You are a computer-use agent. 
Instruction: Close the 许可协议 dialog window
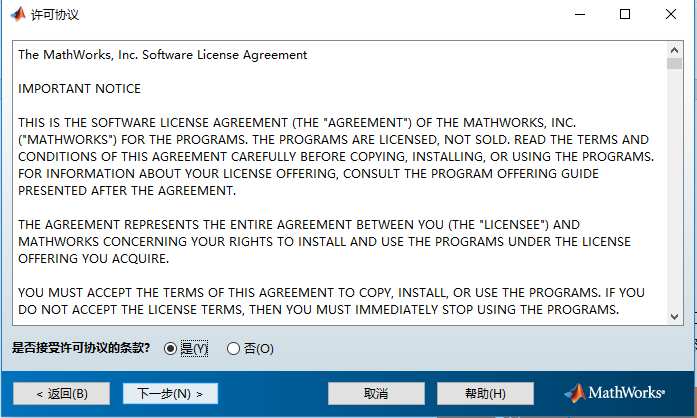pyautogui.click(x=671, y=14)
